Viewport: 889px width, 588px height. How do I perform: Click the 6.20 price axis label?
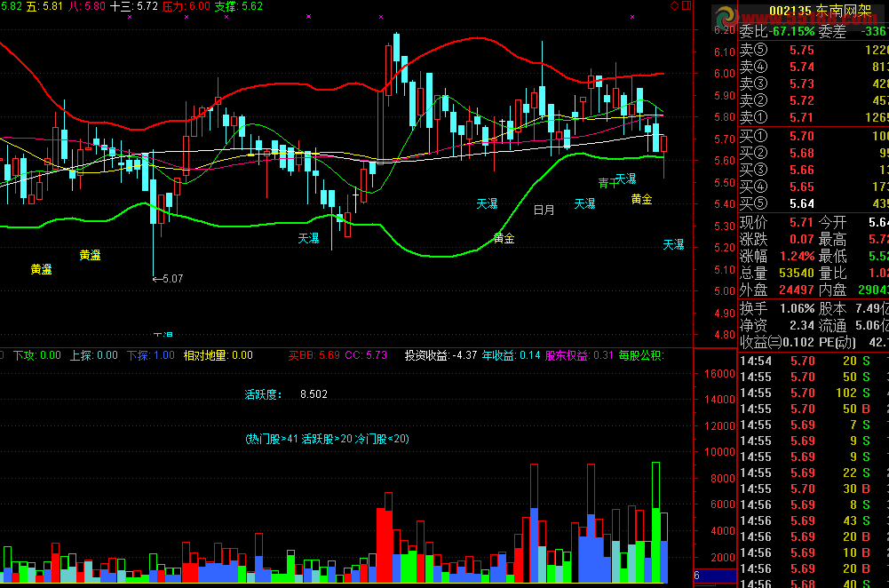[725, 30]
